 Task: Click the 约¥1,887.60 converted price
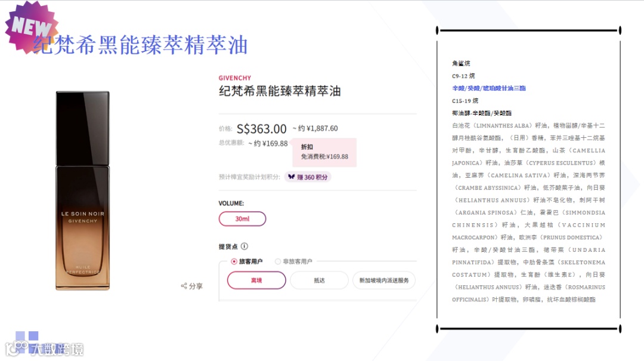tap(315, 128)
